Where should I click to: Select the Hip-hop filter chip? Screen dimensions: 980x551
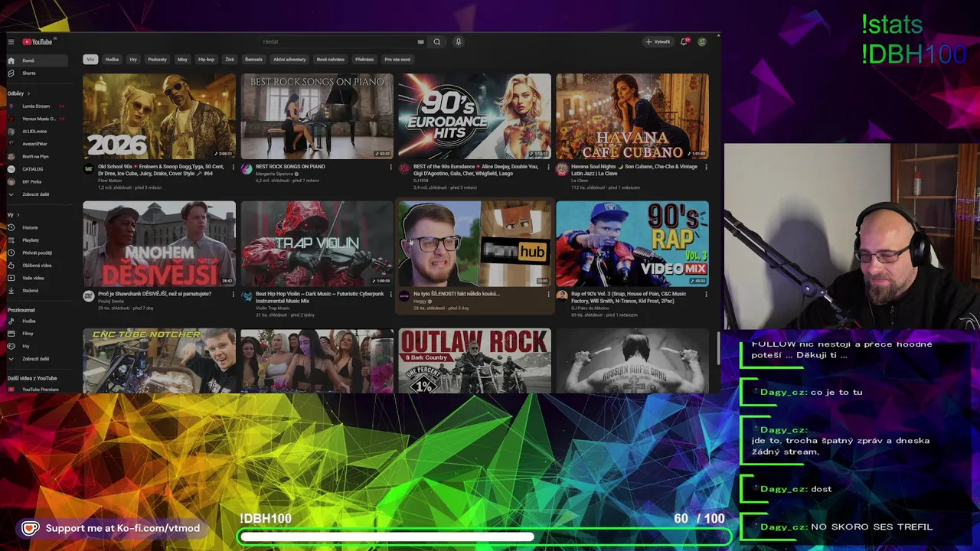pyautogui.click(x=207, y=59)
